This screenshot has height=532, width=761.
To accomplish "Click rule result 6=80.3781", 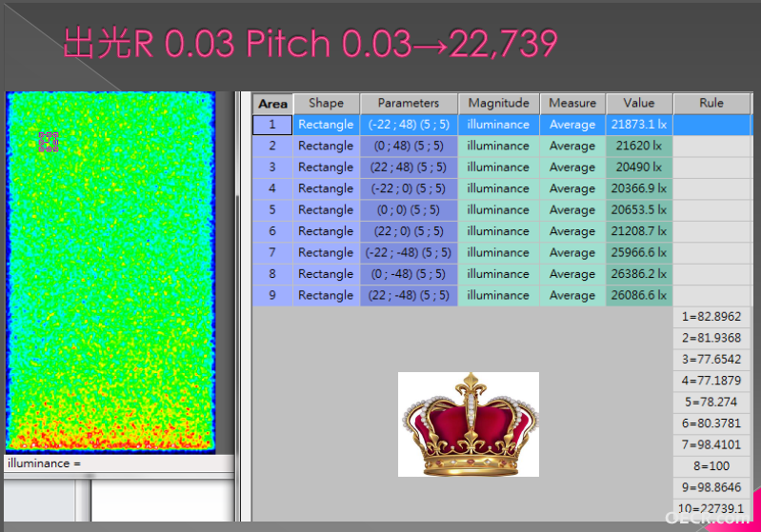I will [711, 424].
